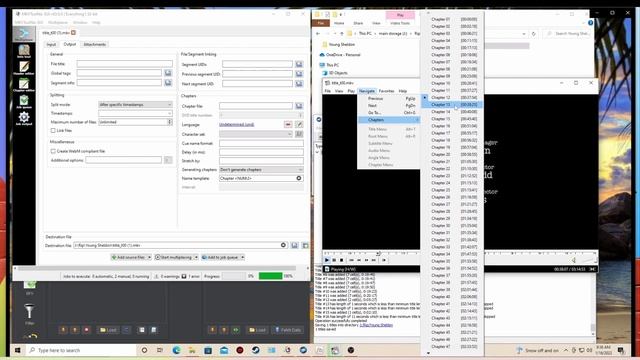640x360 pixels.
Task: Open the Character set dropdown
Action: tap(256, 134)
